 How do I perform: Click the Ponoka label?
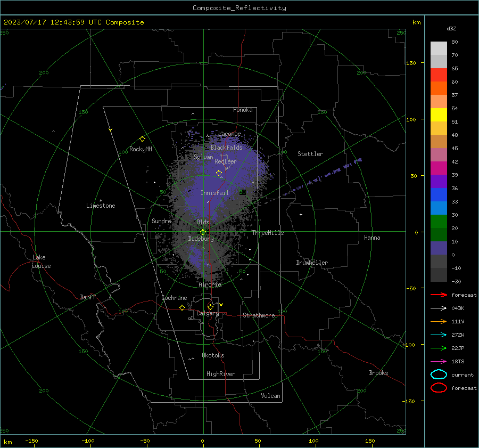tap(243, 110)
